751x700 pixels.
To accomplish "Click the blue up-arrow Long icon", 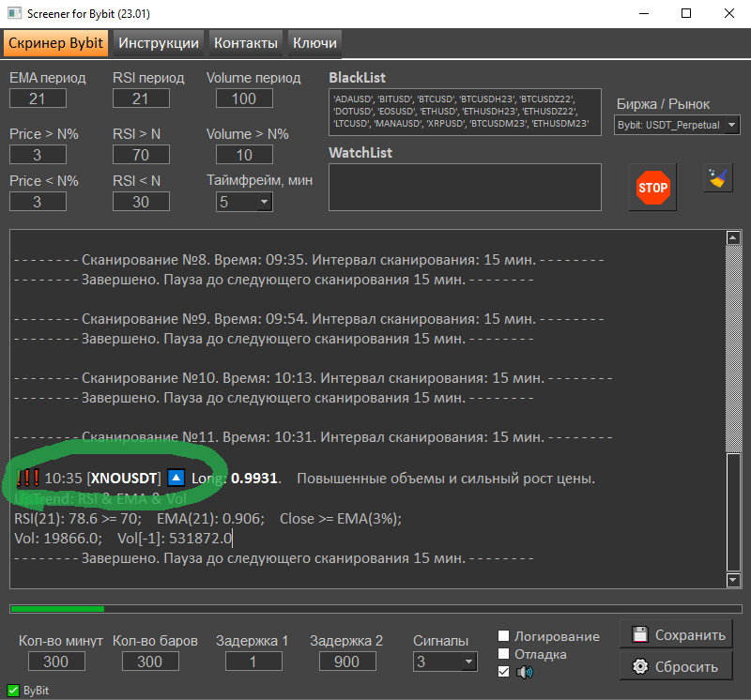I will point(176,478).
